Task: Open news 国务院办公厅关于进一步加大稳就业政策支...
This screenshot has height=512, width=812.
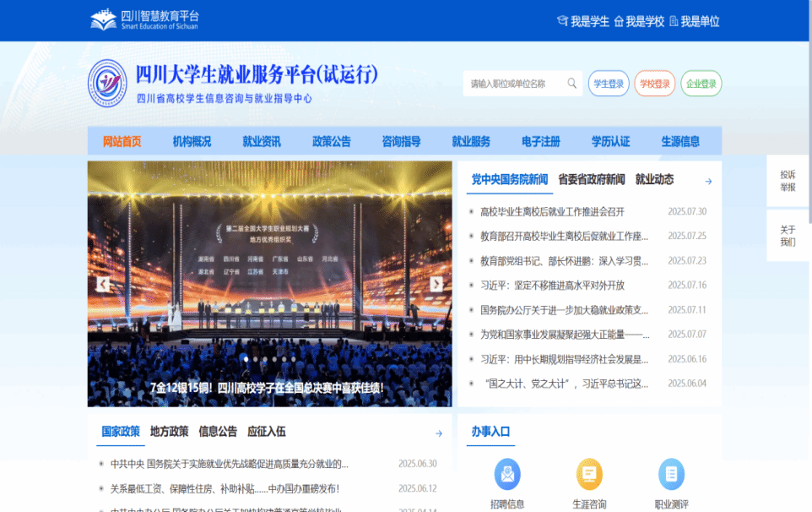Action: click(x=565, y=310)
